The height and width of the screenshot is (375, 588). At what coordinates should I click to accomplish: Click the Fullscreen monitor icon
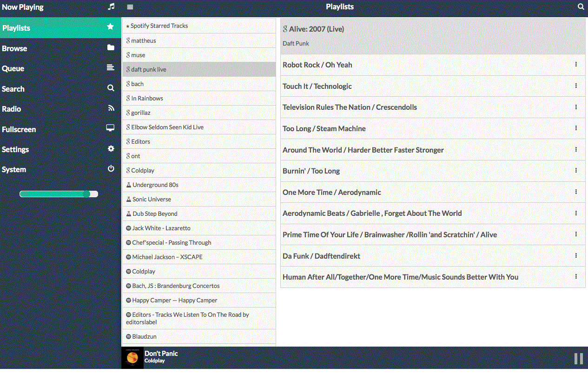coord(111,128)
